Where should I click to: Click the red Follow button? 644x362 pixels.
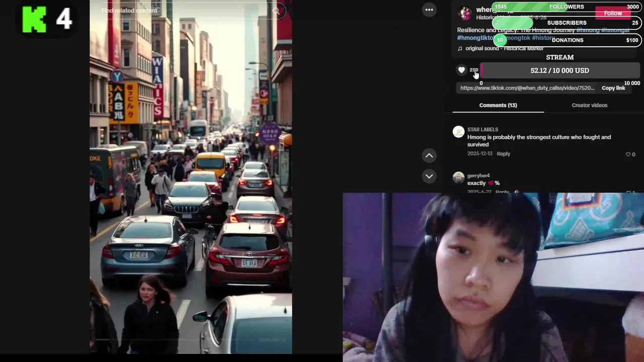[x=613, y=13]
